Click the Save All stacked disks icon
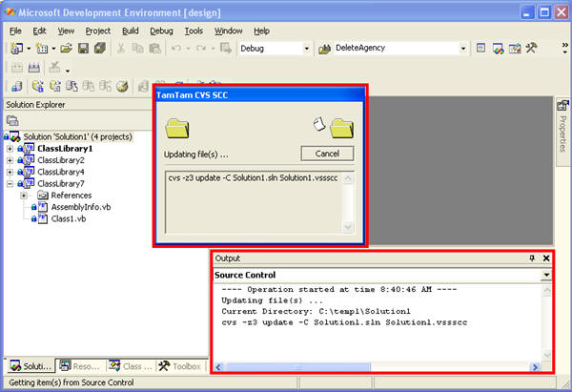 click(99, 49)
